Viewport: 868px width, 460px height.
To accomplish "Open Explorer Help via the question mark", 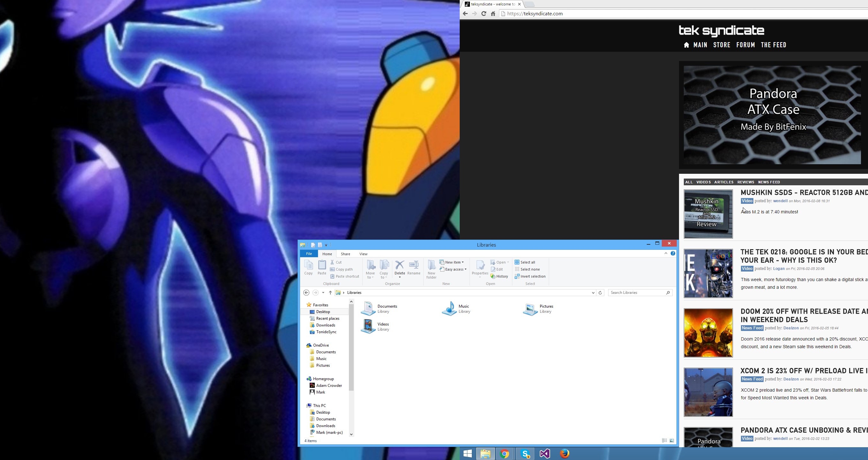I will click(673, 253).
